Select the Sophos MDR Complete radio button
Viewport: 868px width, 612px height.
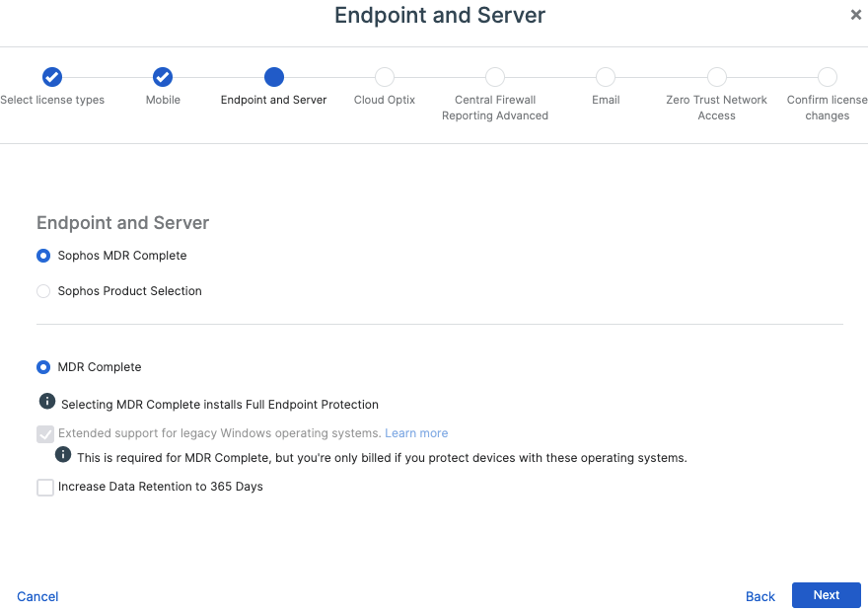tap(42, 255)
